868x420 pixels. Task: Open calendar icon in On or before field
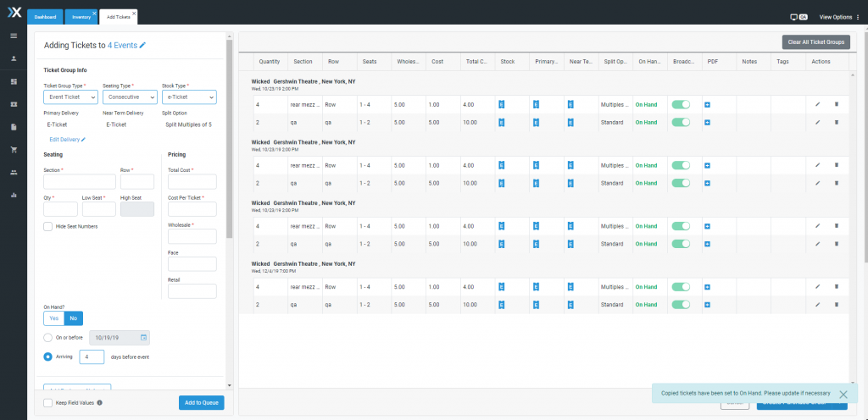click(143, 337)
